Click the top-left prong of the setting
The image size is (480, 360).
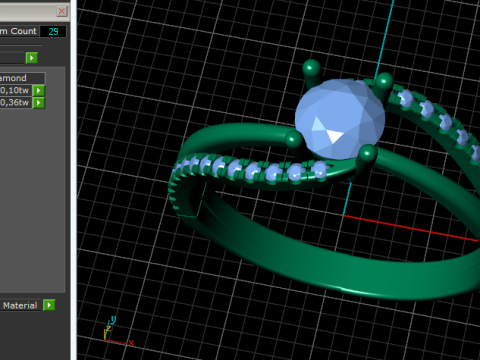click(311, 73)
